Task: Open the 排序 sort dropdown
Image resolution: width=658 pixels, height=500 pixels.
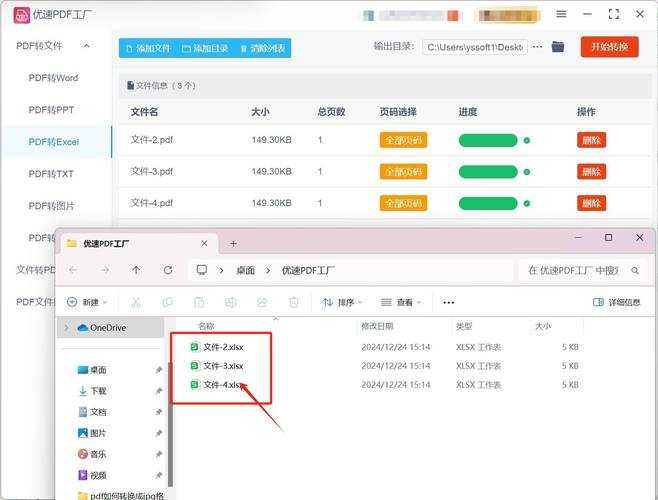Action: pyautogui.click(x=342, y=302)
